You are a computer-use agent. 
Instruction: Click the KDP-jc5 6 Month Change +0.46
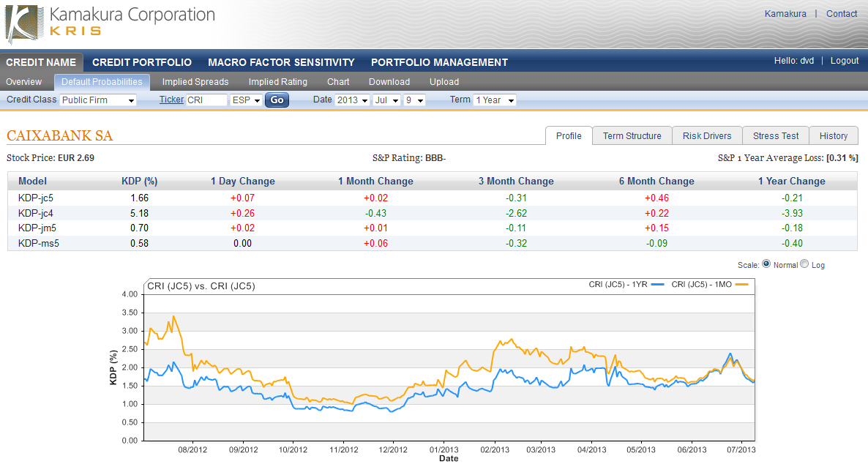656,198
